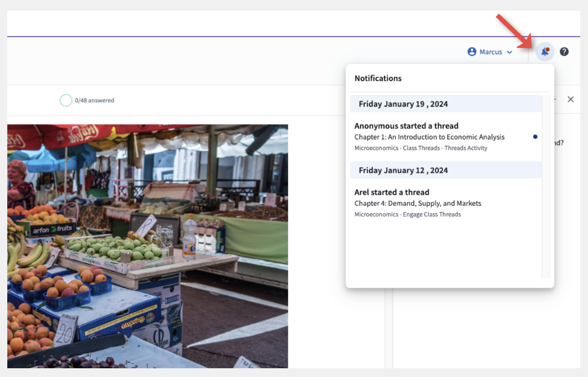Click Microeconomics - Engage Class Threads text
The image size is (588, 377).
click(407, 214)
